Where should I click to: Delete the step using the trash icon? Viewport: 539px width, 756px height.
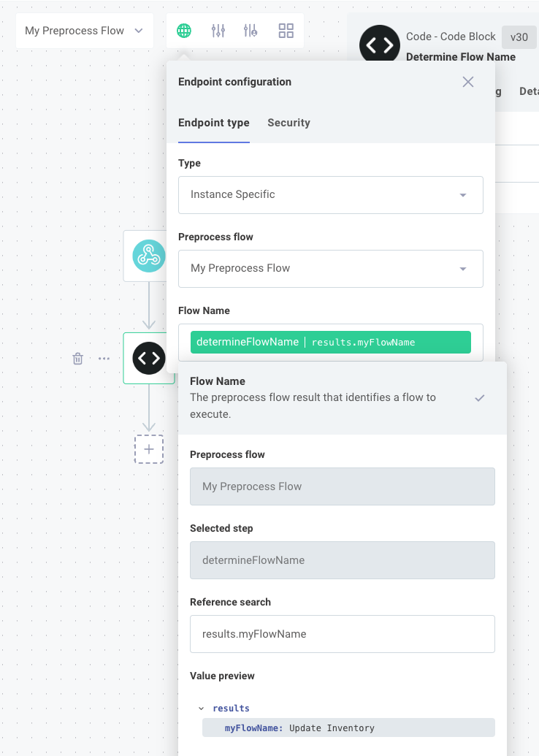pyautogui.click(x=77, y=359)
